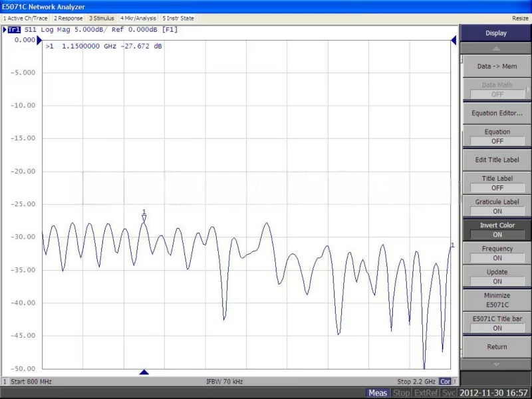Click Edit Title Label softkey

tap(497, 160)
